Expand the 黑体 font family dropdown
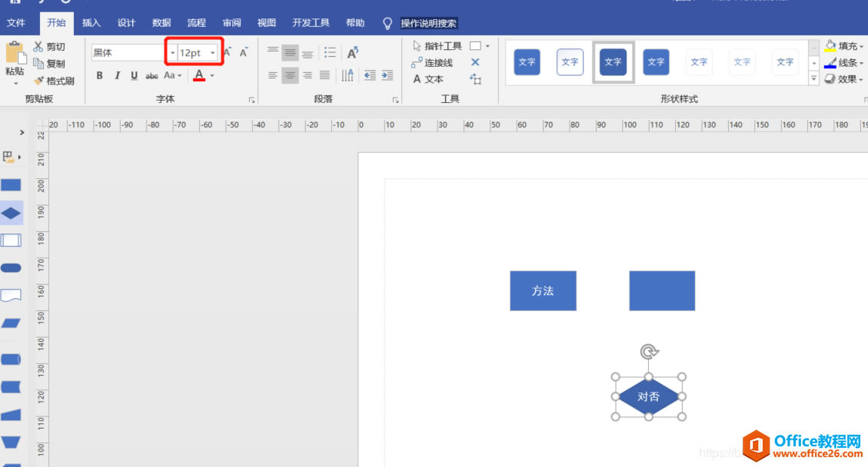The height and width of the screenshot is (467, 868). coord(172,52)
